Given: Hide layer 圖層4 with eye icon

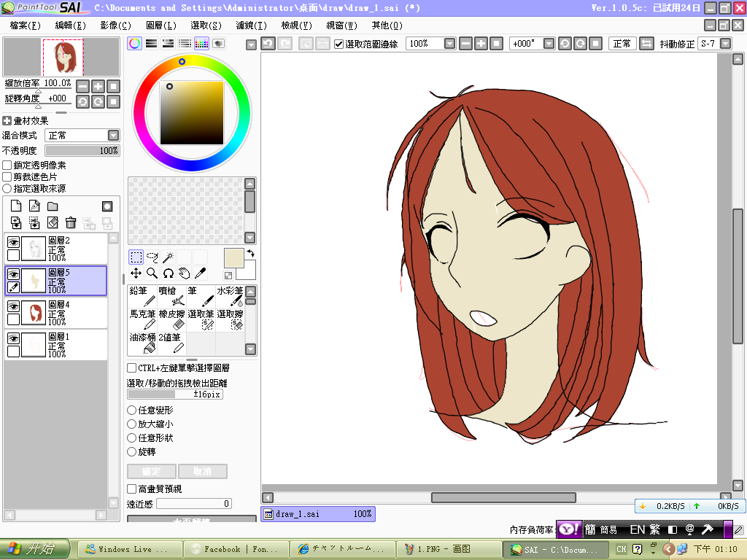Looking at the screenshot, I should (13, 306).
